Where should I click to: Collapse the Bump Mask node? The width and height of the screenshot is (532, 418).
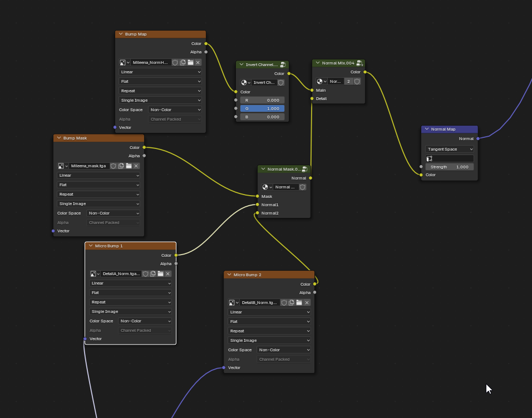point(59,138)
